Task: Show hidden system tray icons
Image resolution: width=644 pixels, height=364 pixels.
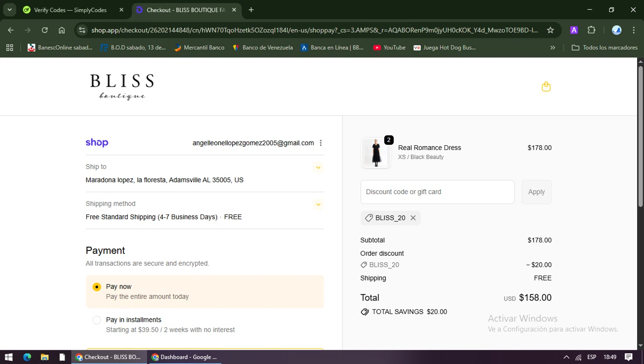Action: point(566,357)
